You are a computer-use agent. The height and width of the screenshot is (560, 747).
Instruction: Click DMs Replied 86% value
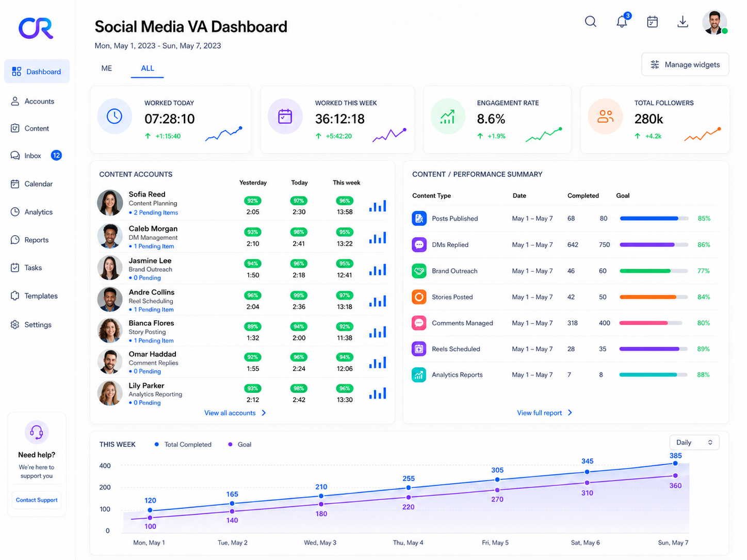coord(704,245)
